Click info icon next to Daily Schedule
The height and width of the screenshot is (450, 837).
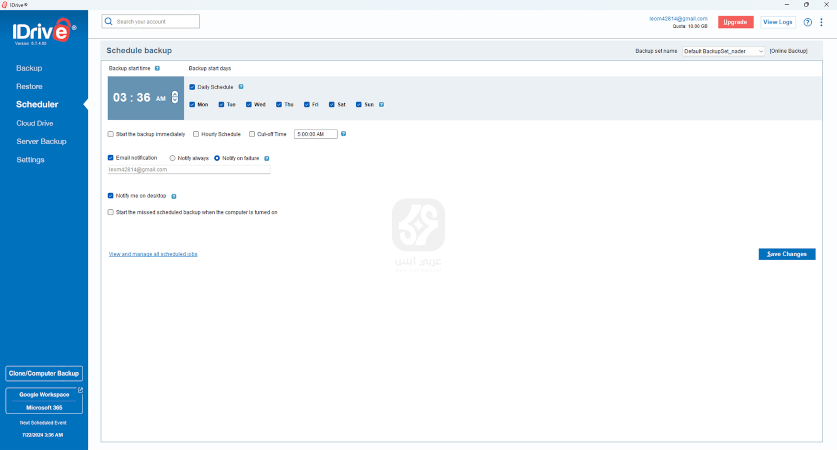(241, 87)
